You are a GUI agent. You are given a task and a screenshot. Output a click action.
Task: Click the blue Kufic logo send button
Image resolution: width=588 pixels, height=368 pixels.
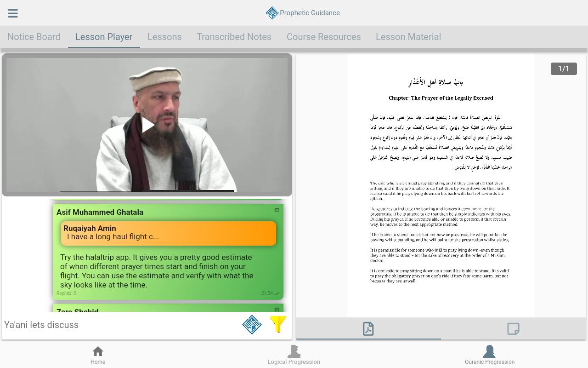[x=252, y=325]
